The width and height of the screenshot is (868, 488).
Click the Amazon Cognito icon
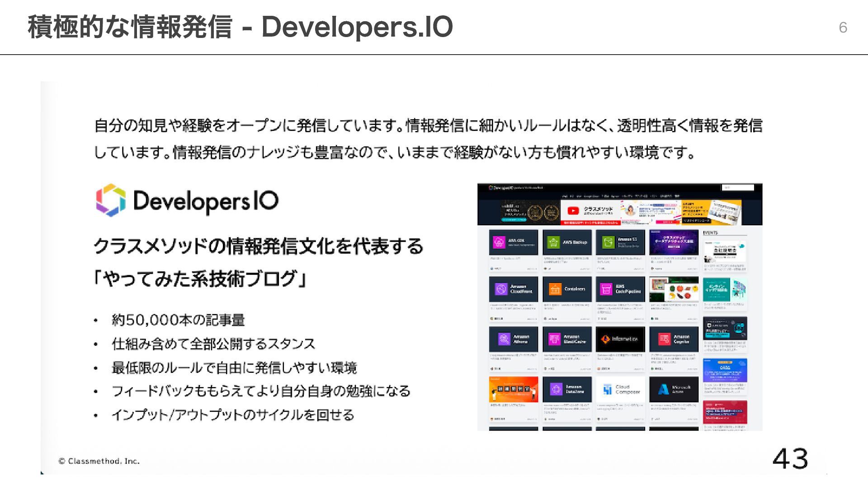[x=664, y=339]
